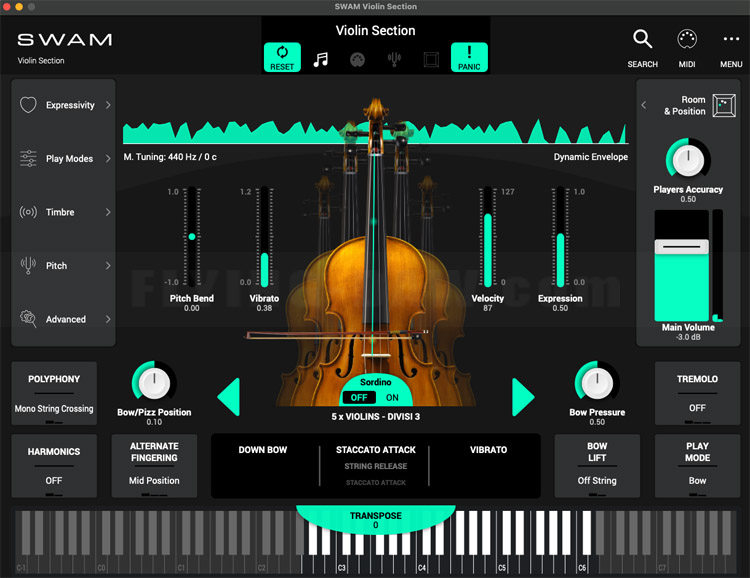Viewport: 750px width, 578px height.
Task: Toggle TREMOLO OFF keyswitch
Action: coord(697,393)
